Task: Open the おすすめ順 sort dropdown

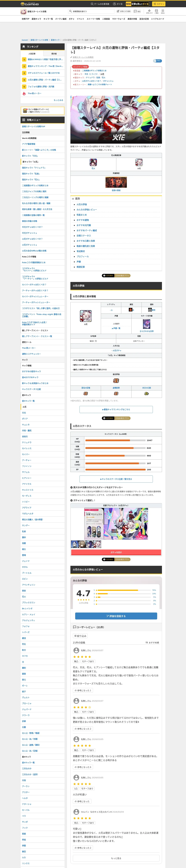Action: (152, 643)
